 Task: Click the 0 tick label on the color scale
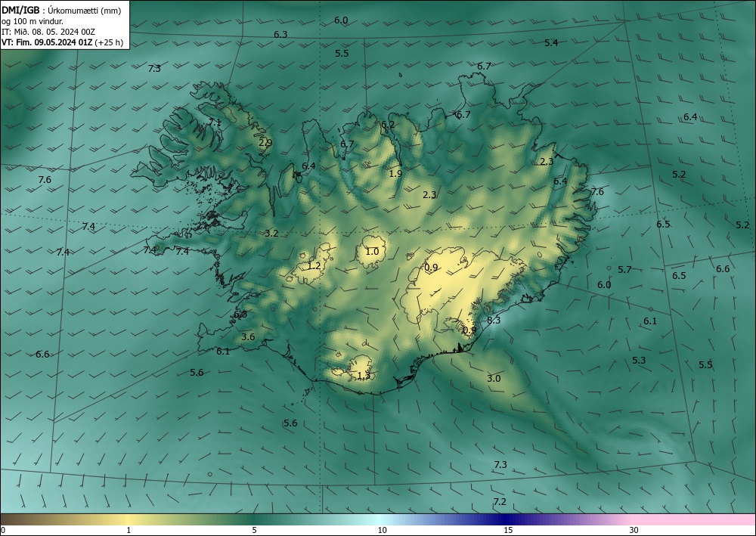click(x=3, y=530)
